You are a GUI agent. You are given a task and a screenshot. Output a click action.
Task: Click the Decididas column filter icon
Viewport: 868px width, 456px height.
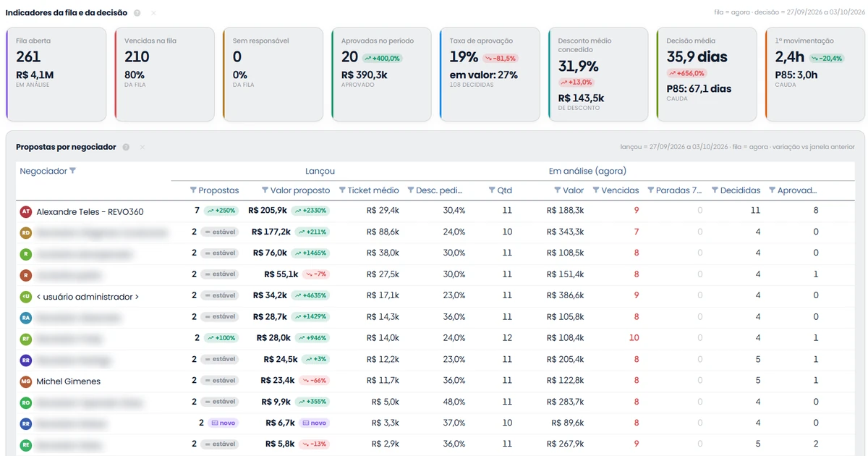tap(715, 190)
